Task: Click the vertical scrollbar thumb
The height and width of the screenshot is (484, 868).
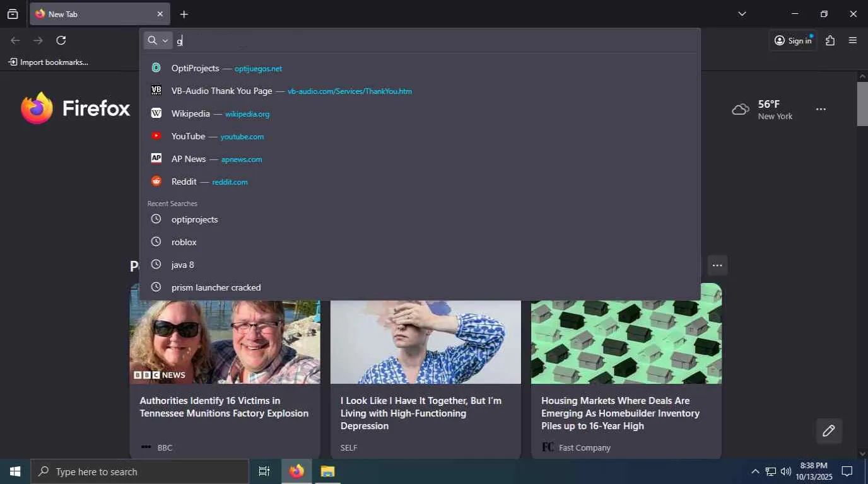Action: pyautogui.click(x=862, y=104)
